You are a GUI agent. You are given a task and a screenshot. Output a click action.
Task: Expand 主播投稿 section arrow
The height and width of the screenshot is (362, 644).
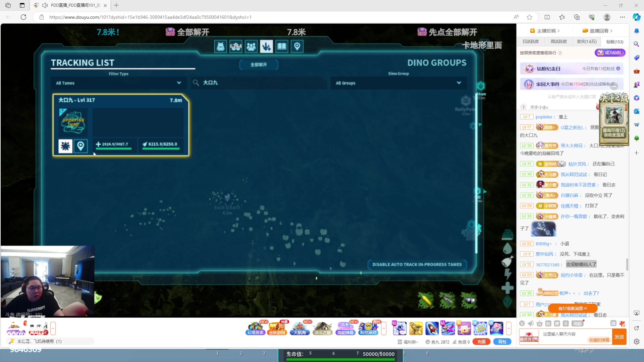[x=558, y=31]
